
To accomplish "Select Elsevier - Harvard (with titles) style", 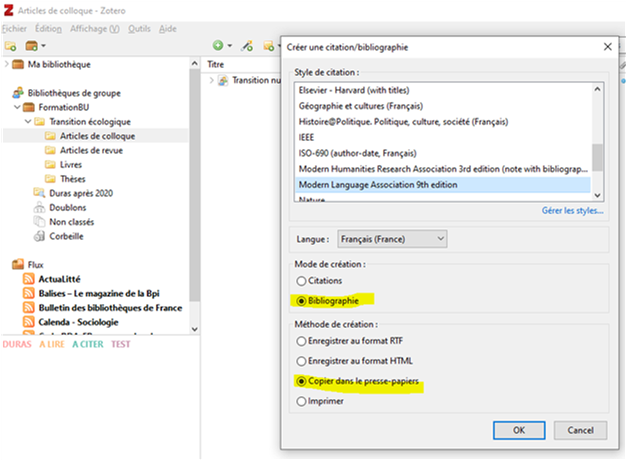I will (x=443, y=90).
